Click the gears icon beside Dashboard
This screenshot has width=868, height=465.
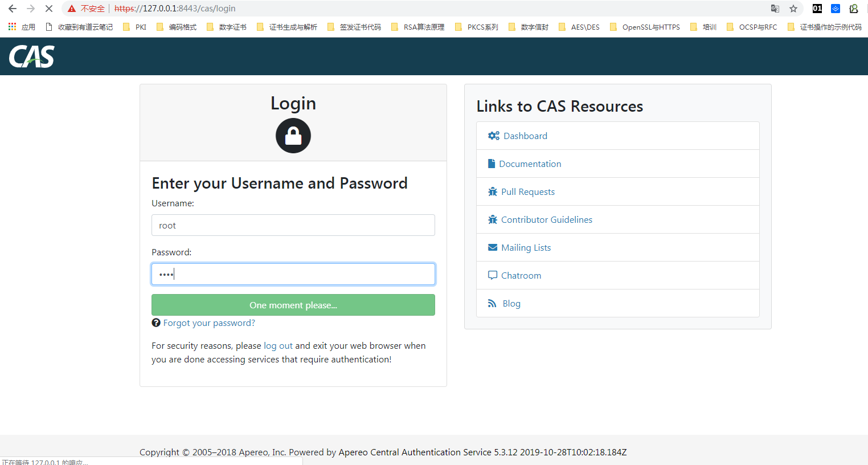[494, 136]
